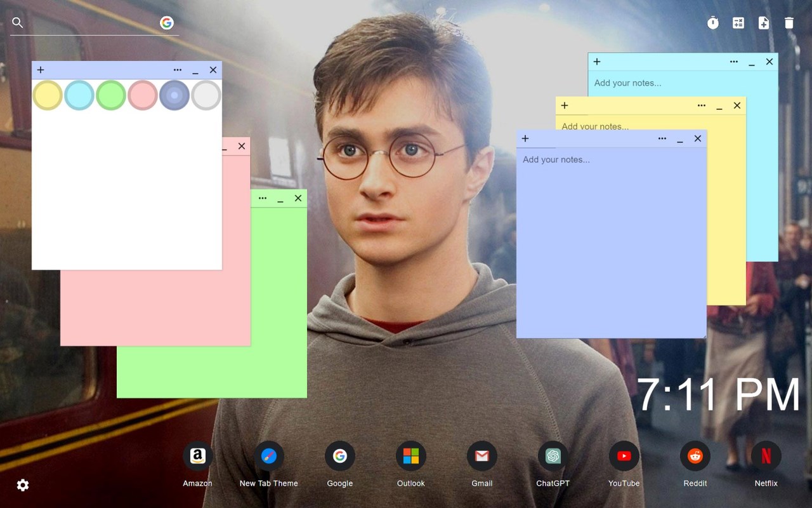812x508 pixels.
Task: Open the cyan note's three-dot menu
Action: (x=734, y=62)
